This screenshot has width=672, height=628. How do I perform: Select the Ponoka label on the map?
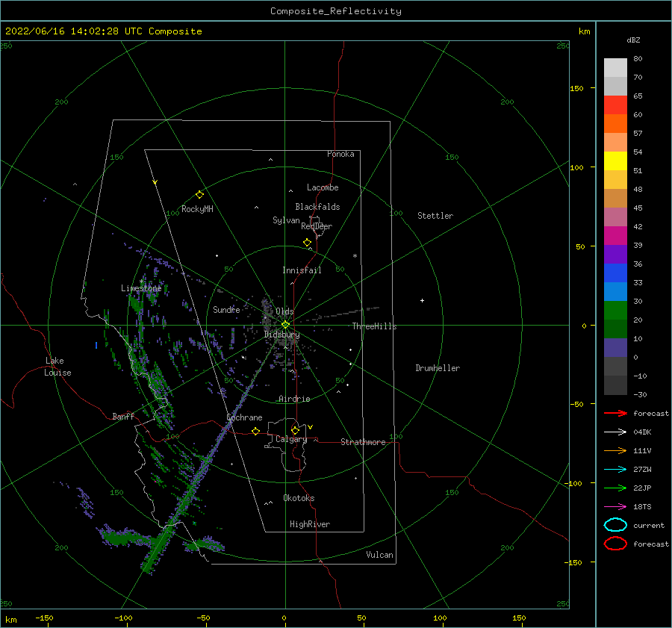(x=340, y=154)
